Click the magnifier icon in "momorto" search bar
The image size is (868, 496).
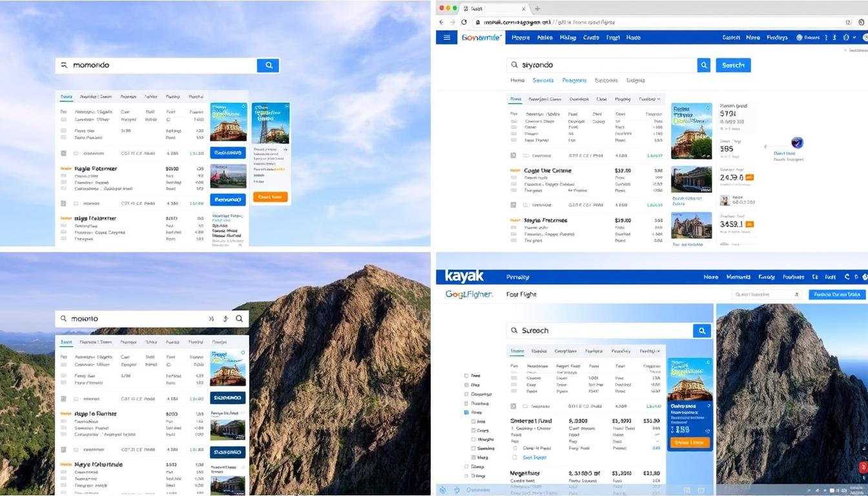point(239,318)
